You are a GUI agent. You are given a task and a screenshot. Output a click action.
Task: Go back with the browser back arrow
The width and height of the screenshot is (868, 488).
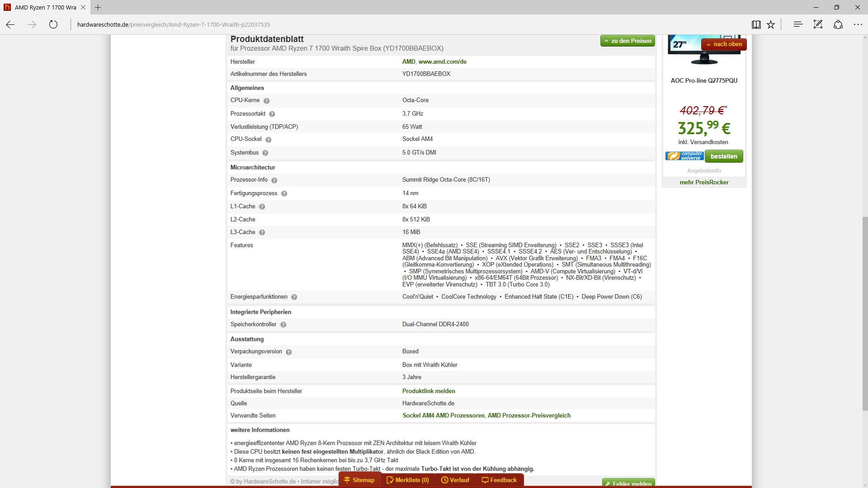tap(10, 24)
